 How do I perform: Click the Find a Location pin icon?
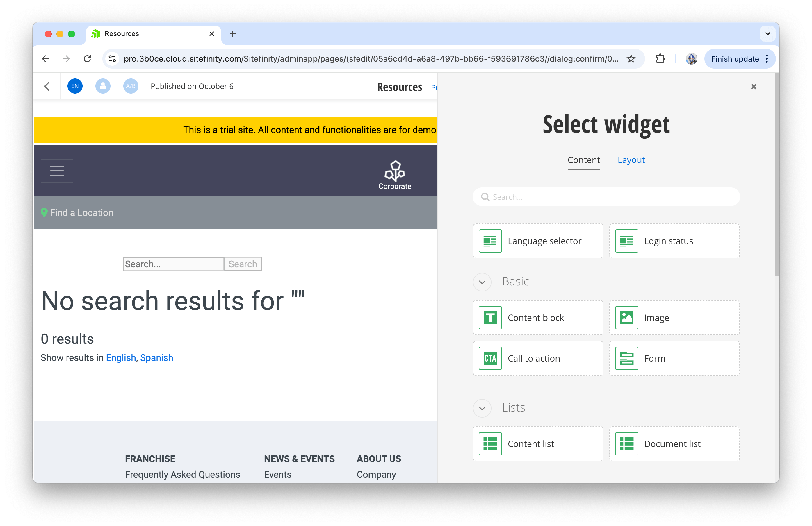tap(44, 212)
